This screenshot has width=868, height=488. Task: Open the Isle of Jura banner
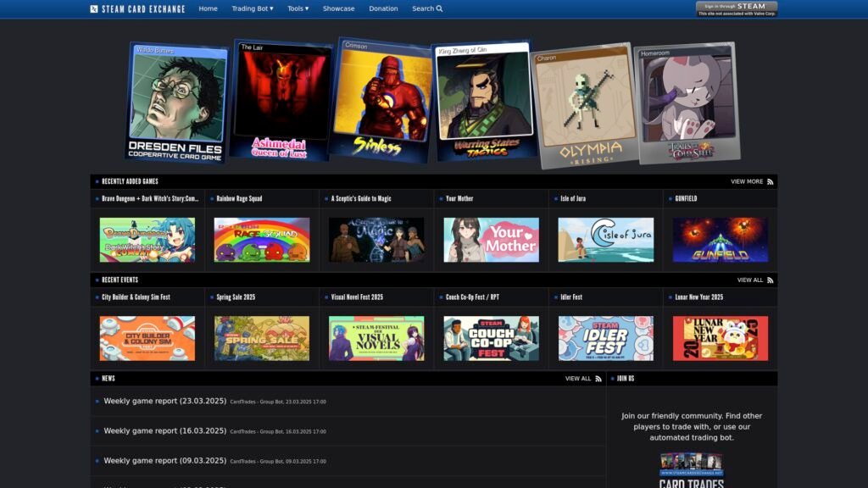[x=605, y=240]
